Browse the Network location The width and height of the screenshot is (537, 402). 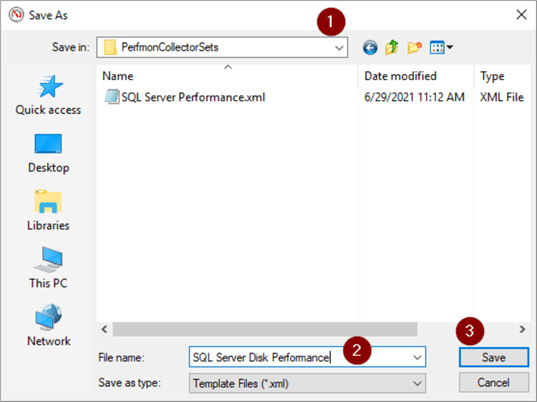click(x=48, y=326)
